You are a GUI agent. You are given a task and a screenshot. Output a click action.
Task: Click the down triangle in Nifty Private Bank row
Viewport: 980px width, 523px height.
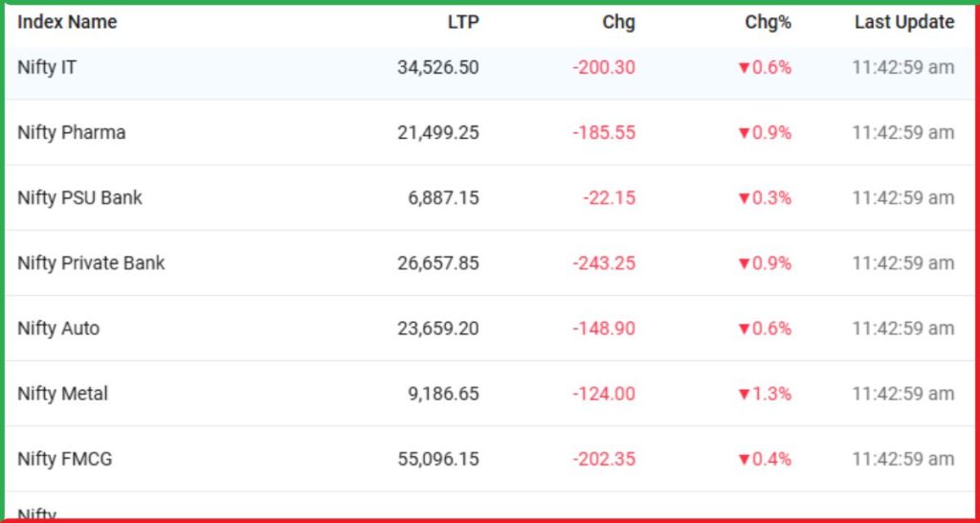(744, 264)
